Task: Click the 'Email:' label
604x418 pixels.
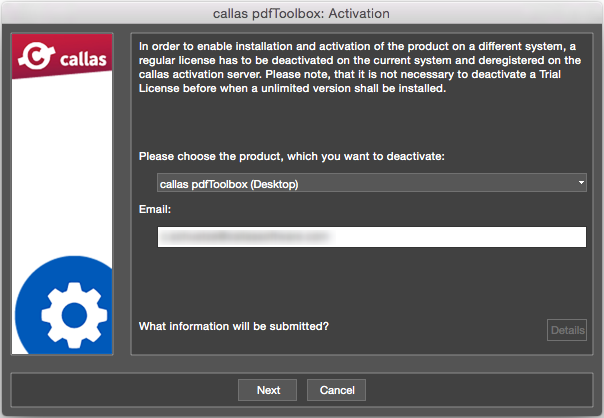Action: pos(154,209)
